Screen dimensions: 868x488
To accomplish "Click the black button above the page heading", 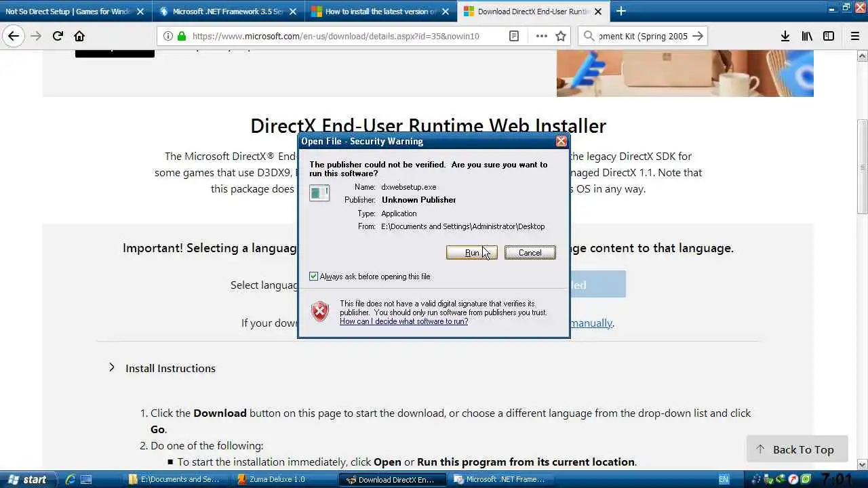I will click(115, 54).
